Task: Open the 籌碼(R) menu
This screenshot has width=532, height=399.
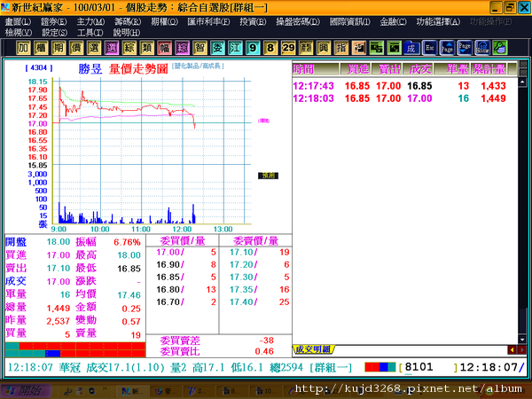Action: tap(128, 21)
